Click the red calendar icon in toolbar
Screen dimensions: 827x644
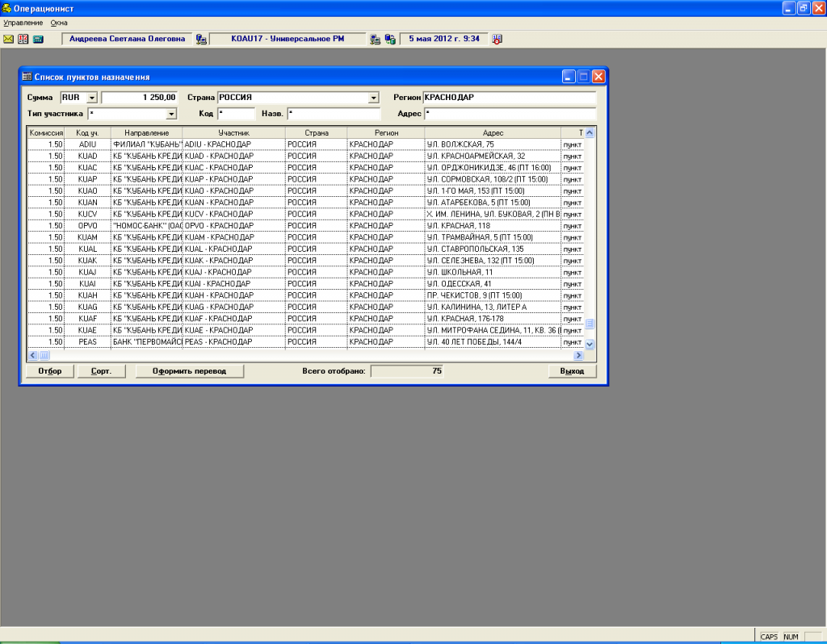coord(23,39)
